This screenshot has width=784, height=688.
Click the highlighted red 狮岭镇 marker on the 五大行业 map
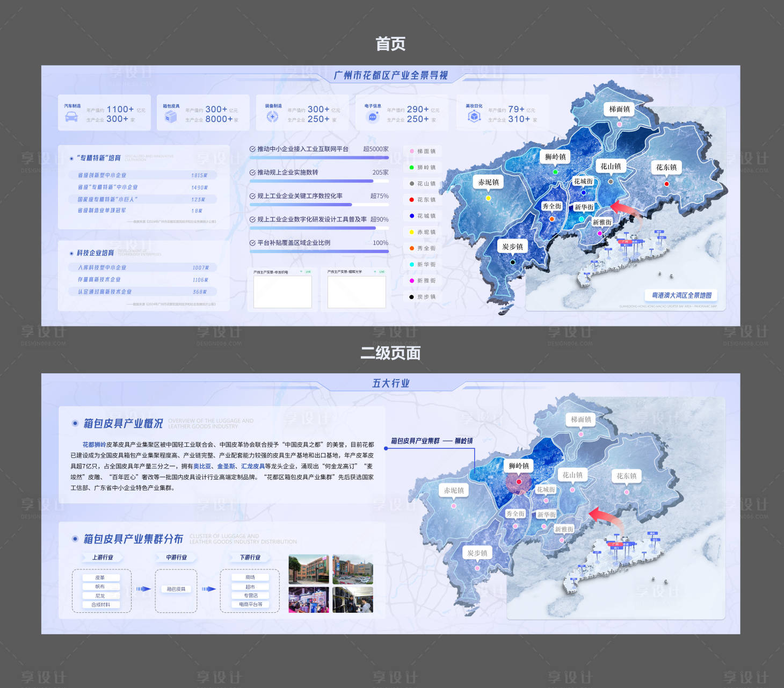pyautogui.click(x=519, y=482)
